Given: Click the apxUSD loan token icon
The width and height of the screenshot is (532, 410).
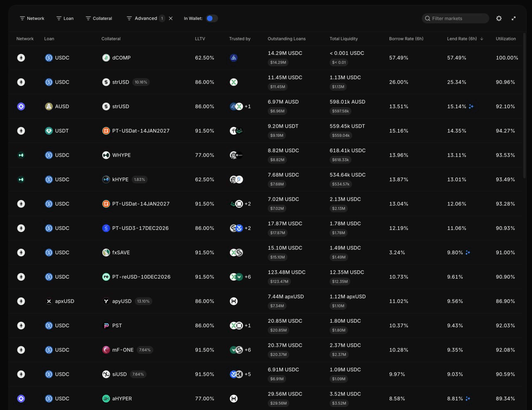Looking at the screenshot, I should point(49,301).
